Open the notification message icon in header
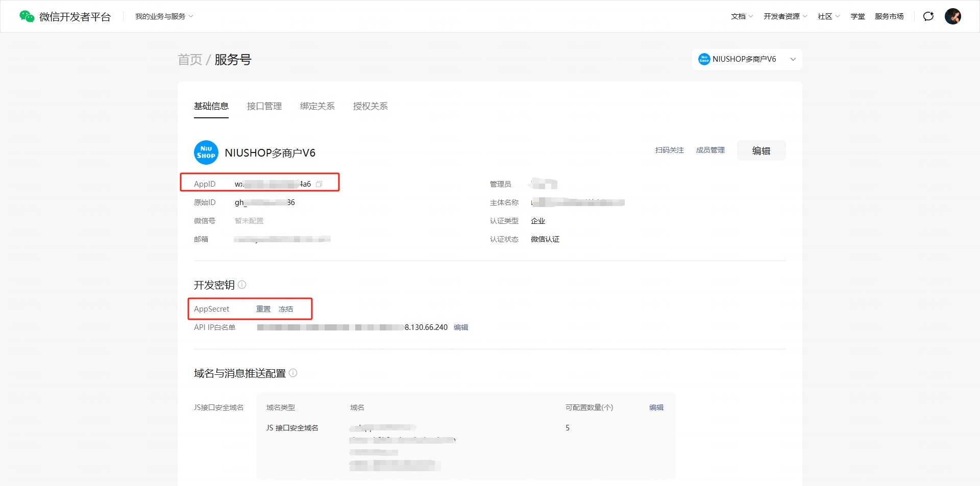Screen dimensions: 980x486 coord(928,16)
